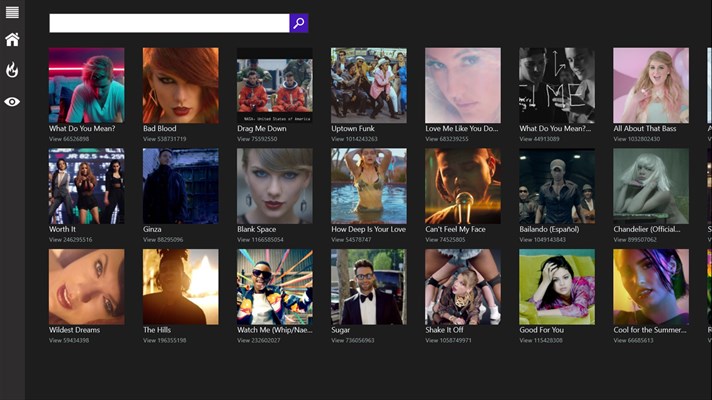
Task: Click the Drag Me Down title text
Action: (x=262, y=128)
